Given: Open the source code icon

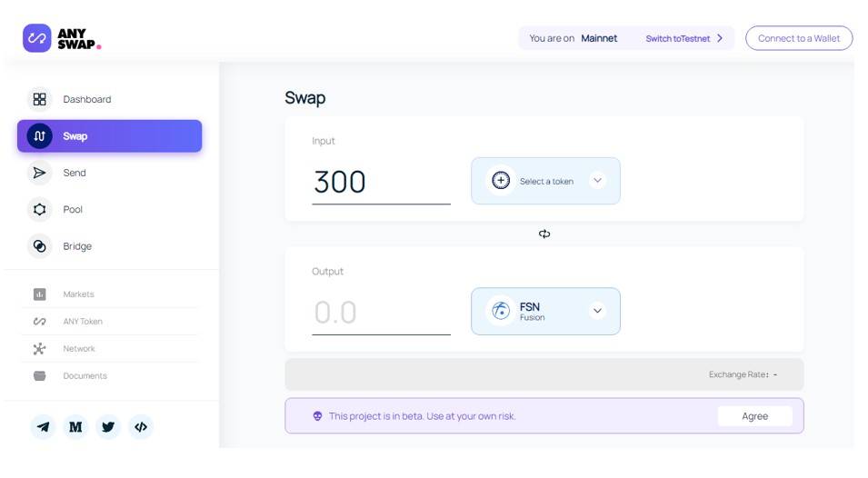Looking at the screenshot, I should 141,426.
